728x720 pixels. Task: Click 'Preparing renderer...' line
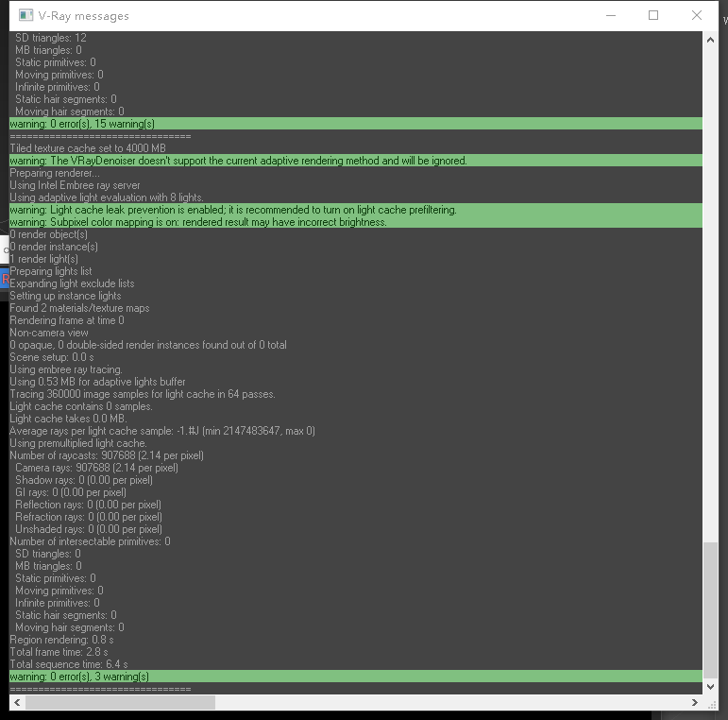55,173
